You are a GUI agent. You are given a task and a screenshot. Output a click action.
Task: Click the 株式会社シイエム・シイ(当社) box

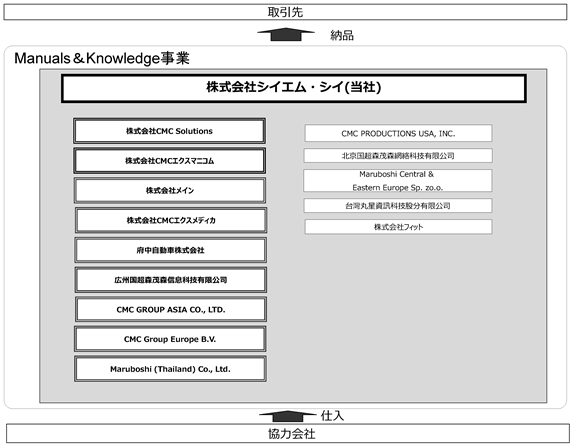294,88
